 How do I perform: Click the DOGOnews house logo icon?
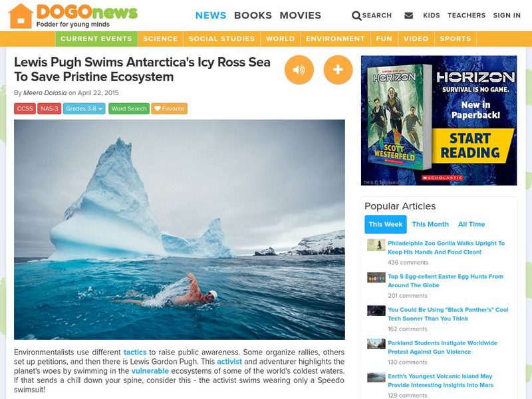pos(21,16)
